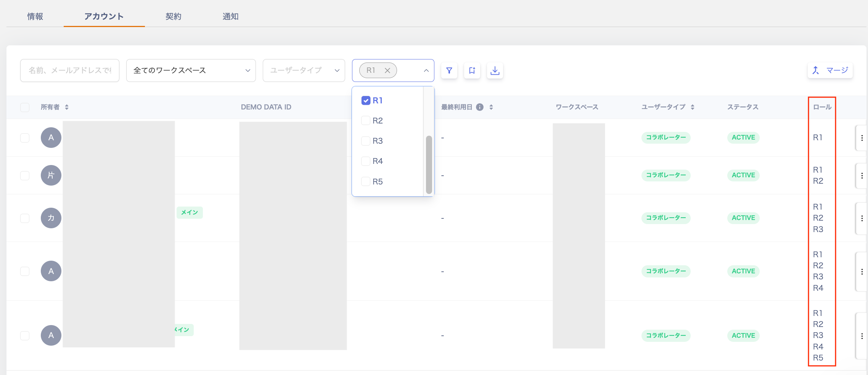The height and width of the screenshot is (375, 868).
Task: Switch to the アカウント tab
Action: (x=104, y=16)
